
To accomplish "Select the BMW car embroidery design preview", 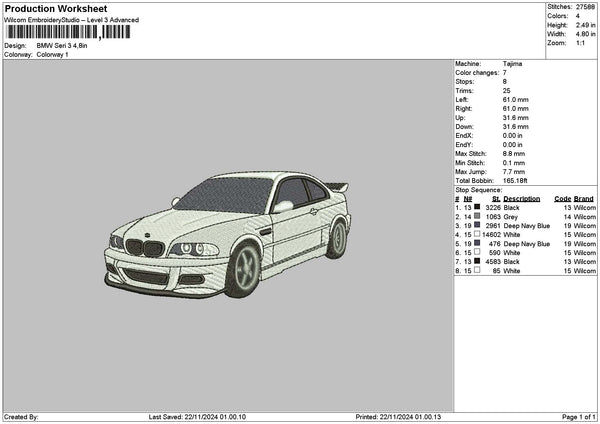I will pyautogui.click(x=228, y=234).
